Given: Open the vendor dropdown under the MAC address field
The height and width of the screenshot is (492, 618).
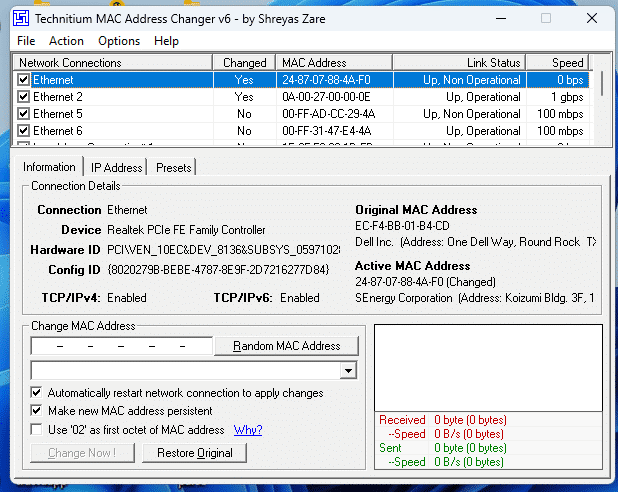Looking at the screenshot, I should pyautogui.click(x=348, y=371).
